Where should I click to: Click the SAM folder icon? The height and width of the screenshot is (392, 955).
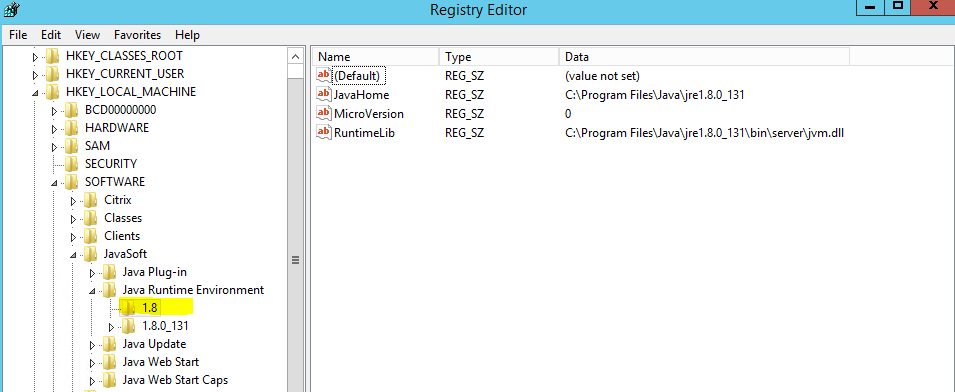coord(72,146)
